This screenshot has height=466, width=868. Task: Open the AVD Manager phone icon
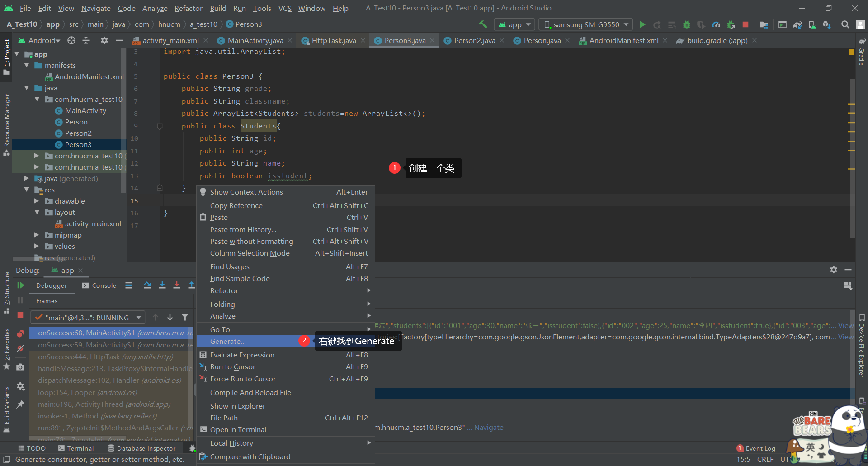(812, 24)
